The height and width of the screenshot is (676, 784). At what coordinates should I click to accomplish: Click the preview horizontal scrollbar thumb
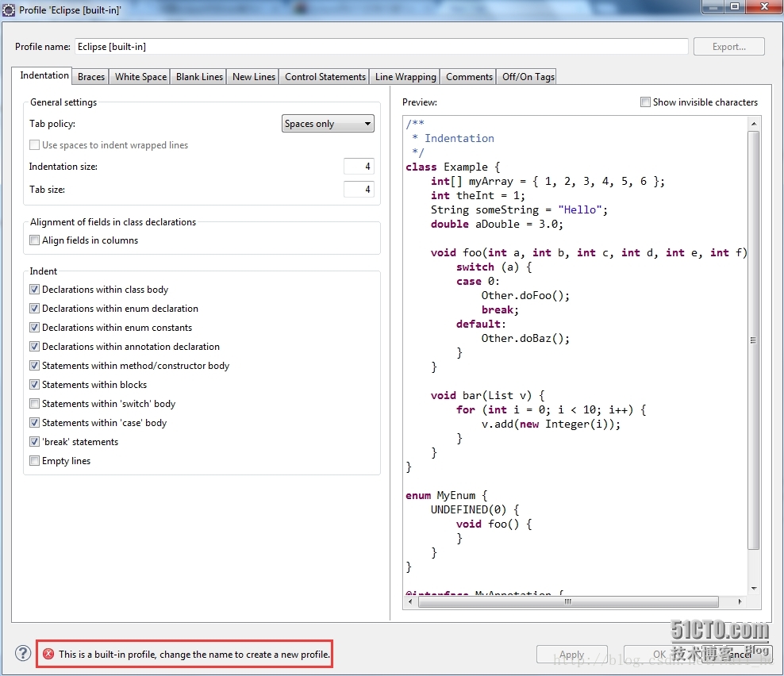click(x=568, y=601)
